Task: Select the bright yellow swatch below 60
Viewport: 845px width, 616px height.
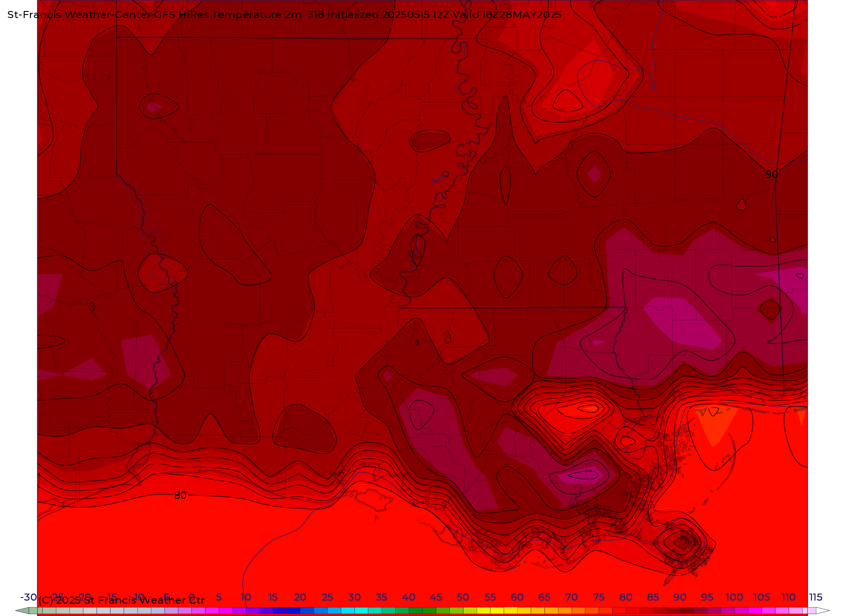Action: coord(511,610)
